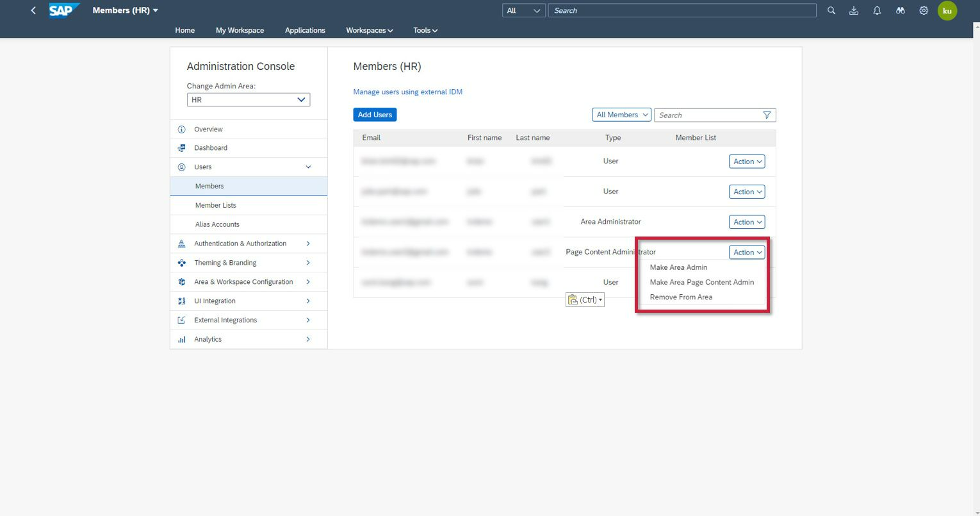Viewport: 980px width, 516px height.
Task: Click the Area & Workspace Configuration icon
Action: [x=181, y=282]
